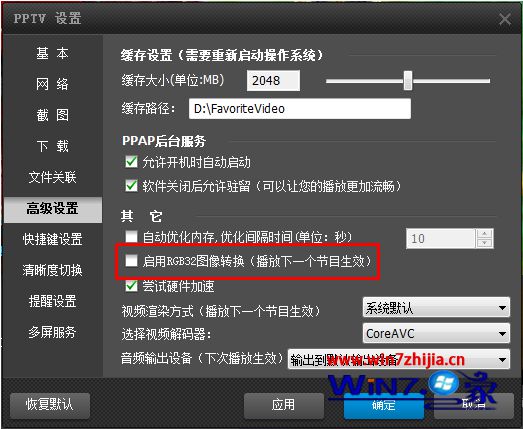Viewport: 523px width, 429px height.
Task: Go to 快捷键设置 tab
Action: (53, 239)
